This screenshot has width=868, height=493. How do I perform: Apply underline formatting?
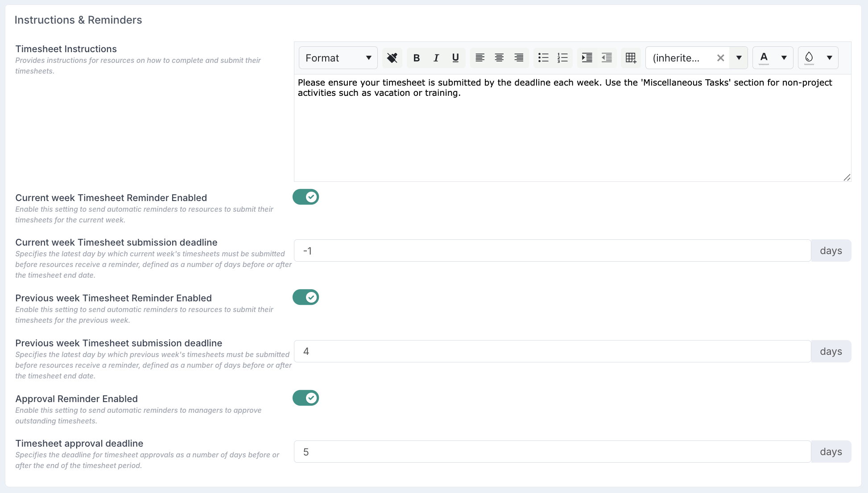coord(455,58)
